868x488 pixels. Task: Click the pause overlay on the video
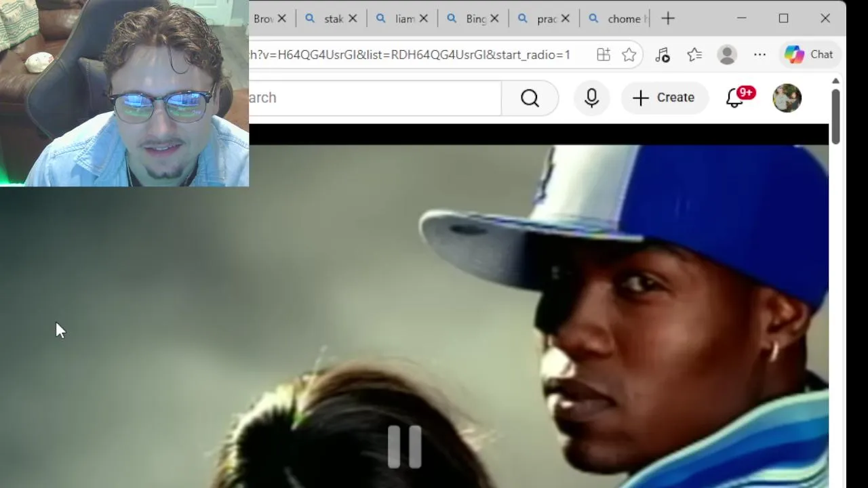[x=405, y=447]
